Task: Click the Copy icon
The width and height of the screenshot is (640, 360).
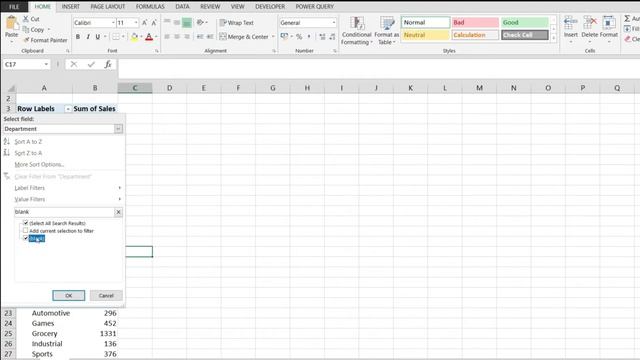Action: pos(26,30)
